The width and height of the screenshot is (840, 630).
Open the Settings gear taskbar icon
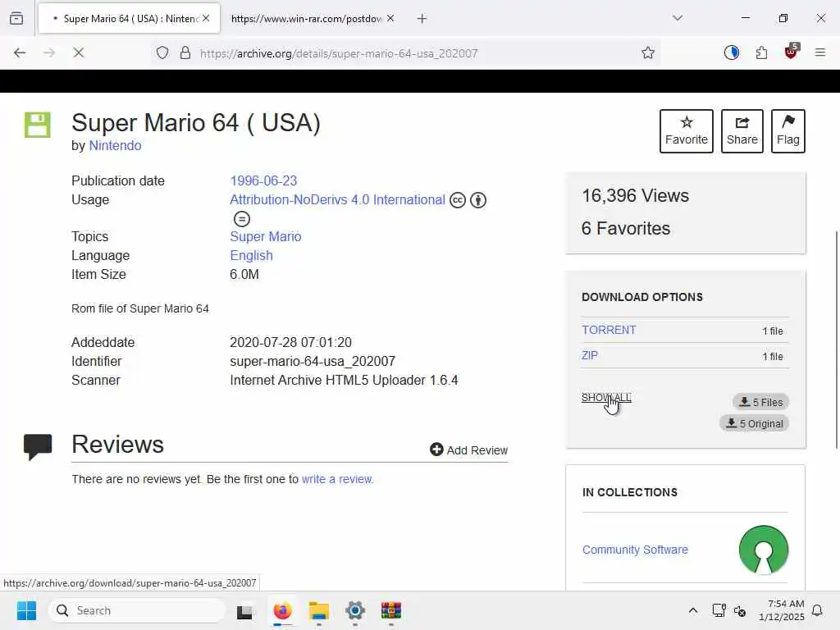[x=354, y=610]
